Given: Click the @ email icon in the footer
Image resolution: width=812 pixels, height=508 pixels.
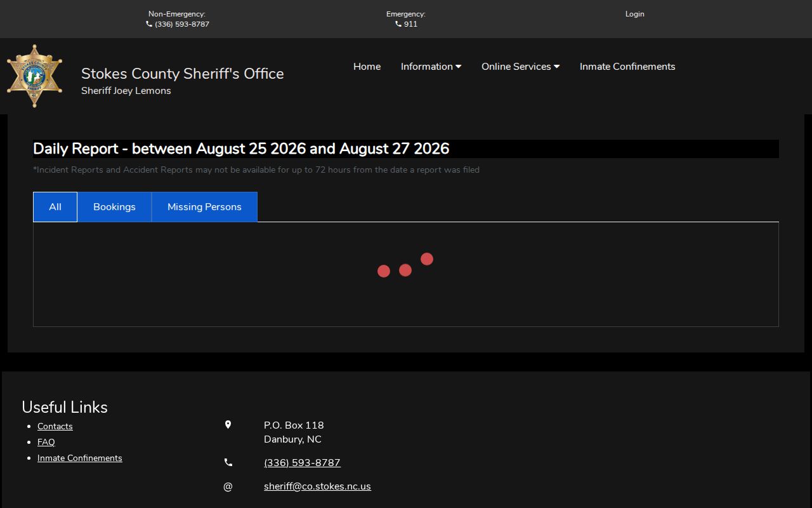Looking at the screenshot, I should [x=228, y=486].
